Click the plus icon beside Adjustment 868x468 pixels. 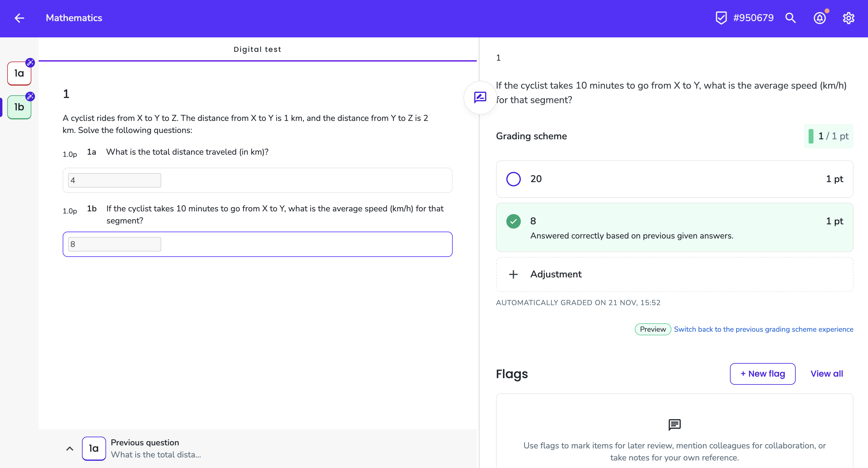[513, 274]
